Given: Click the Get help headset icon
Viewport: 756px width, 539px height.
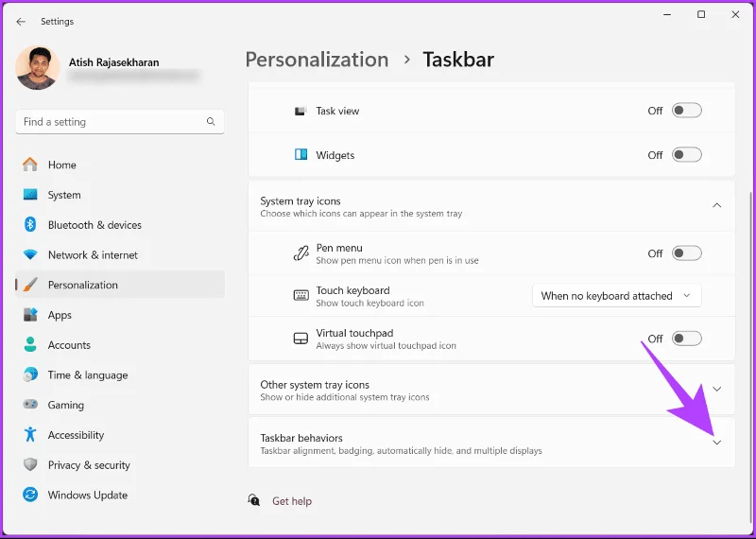Looking at the screenshot, I should [253, 500].
